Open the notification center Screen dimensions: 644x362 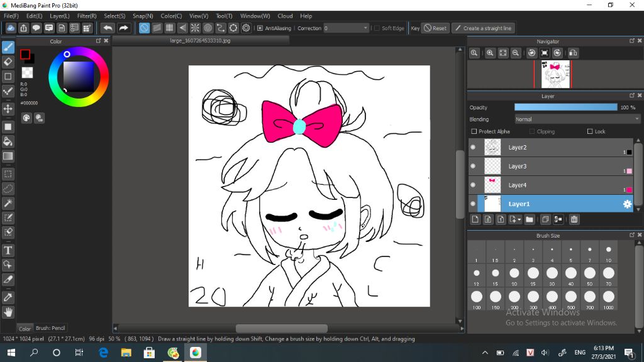(629, 353)
